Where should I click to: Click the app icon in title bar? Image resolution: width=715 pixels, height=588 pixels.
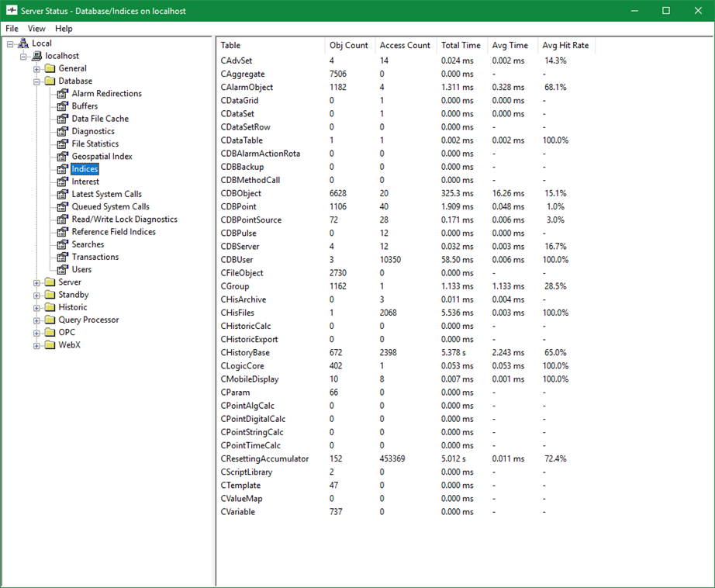pyautogui.click(x=12, y=11)
